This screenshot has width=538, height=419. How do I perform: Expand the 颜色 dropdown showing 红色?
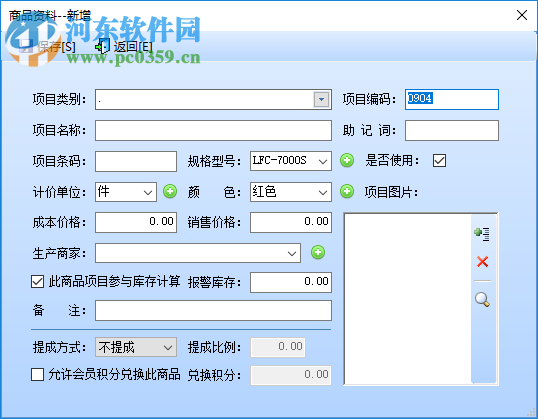tap(323, 192)
